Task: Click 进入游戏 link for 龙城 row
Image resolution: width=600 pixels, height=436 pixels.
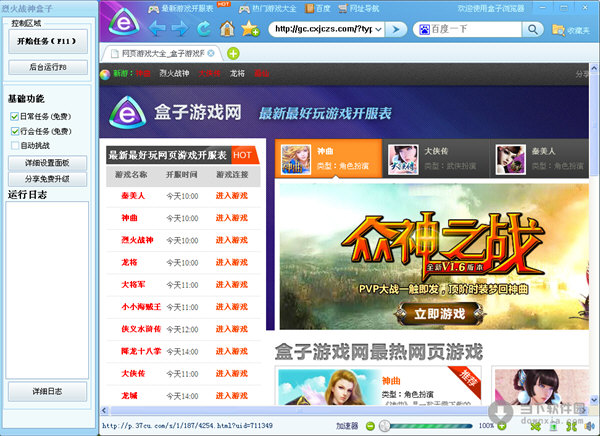Action: tap(232, 395)
